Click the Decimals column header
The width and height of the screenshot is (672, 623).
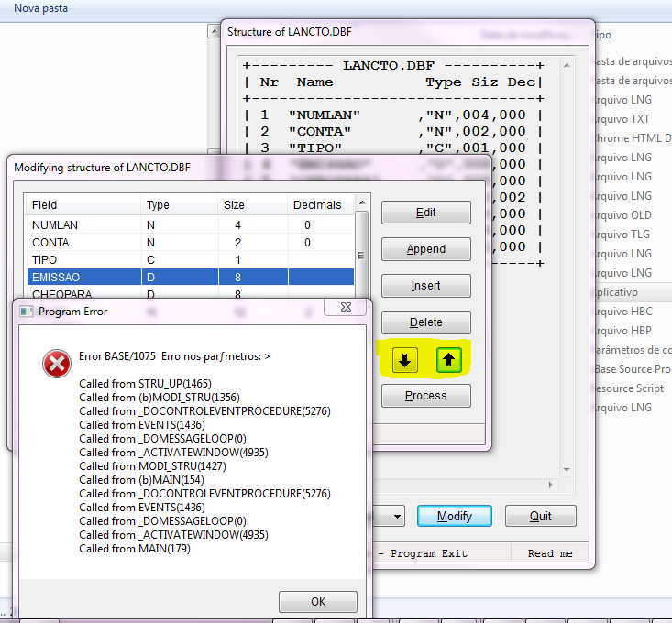tap(316, 205)
